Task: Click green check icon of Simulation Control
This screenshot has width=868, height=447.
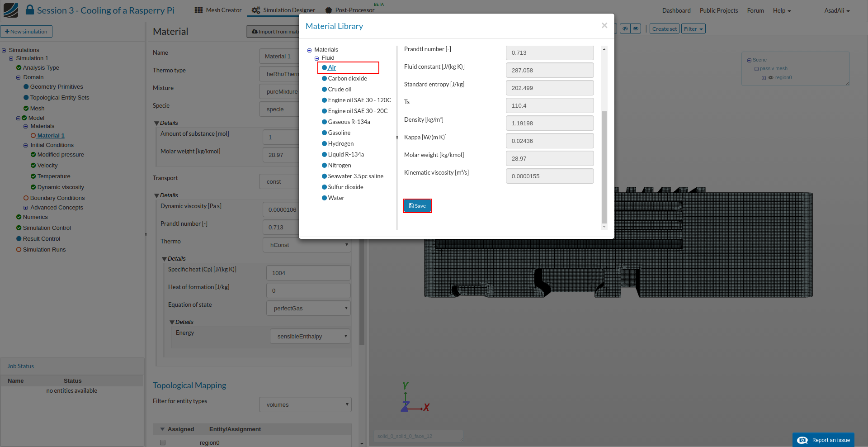Action: pyautogui.click(x=19, y=228)
